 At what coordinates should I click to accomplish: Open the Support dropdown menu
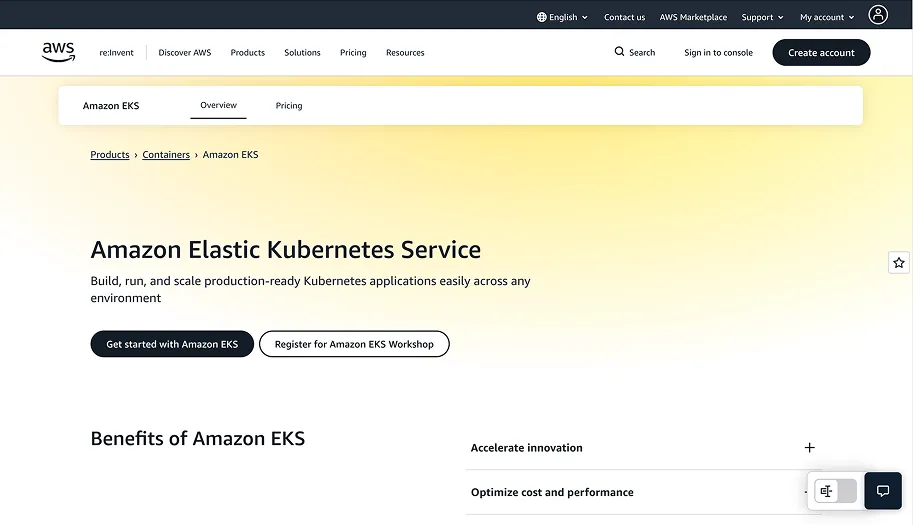pos(762,17)
